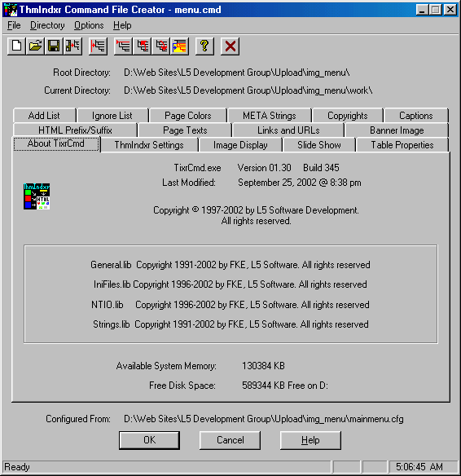Go to the Banner Image tab
The height and width of the screenshot is (476, 461).
(x=397, y=130)
